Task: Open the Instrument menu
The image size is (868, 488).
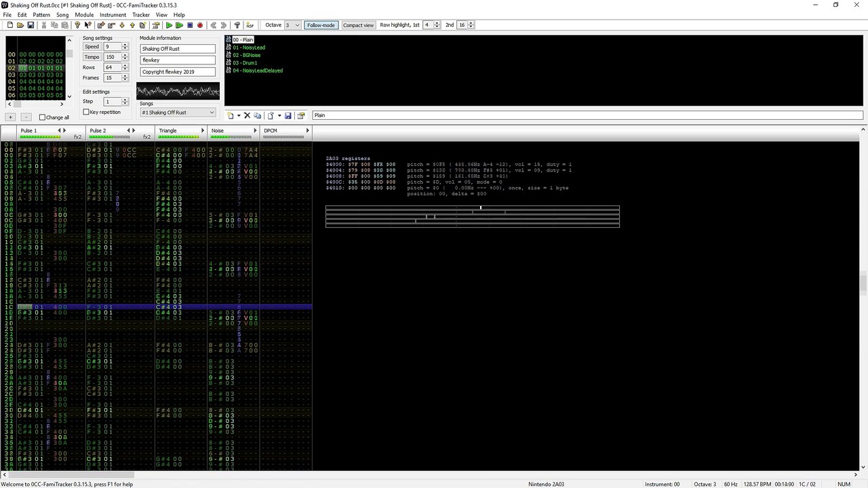Action: pos(113,14)
